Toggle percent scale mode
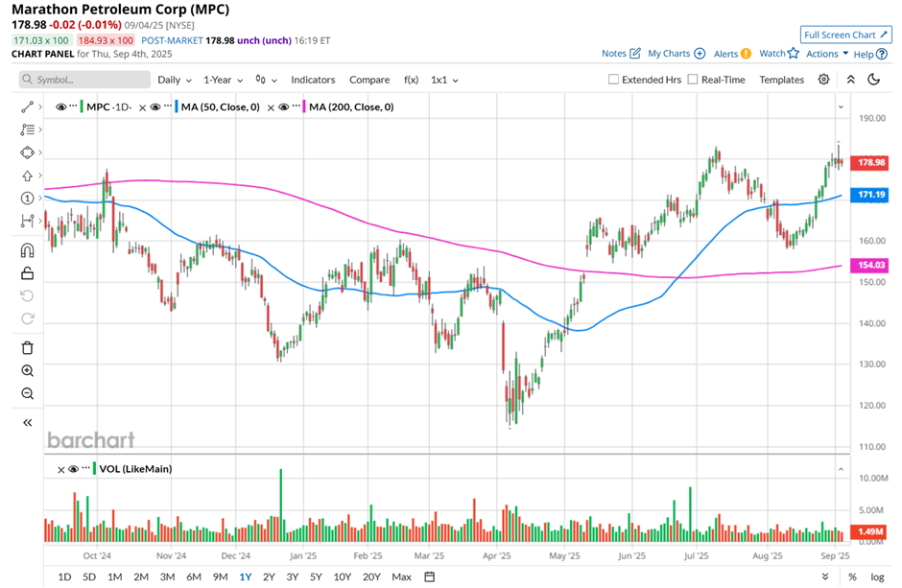Screen dimensions: 902x588 [852, 576]
